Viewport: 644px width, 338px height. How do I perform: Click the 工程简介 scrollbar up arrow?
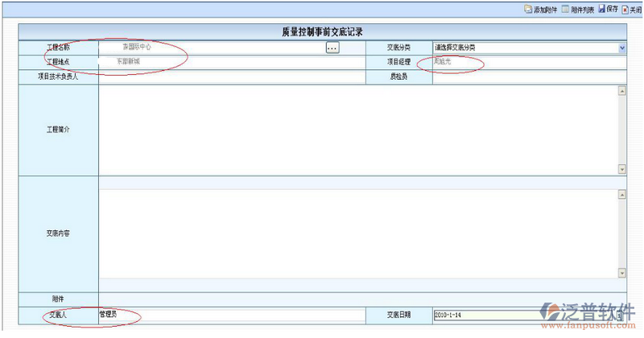pos(621,91)
